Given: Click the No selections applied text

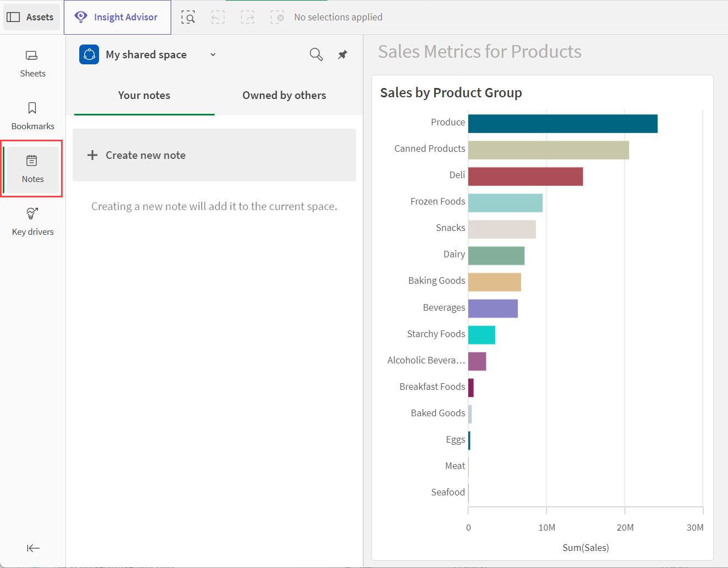Looking at the screenshot, I should [x=338, y=17].
